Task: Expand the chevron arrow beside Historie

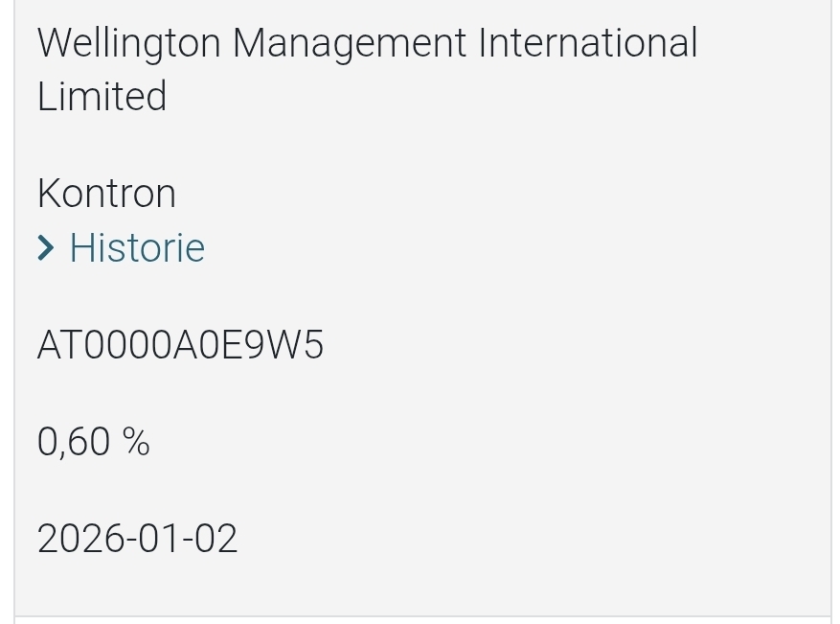Action: [x=46, y=248]
